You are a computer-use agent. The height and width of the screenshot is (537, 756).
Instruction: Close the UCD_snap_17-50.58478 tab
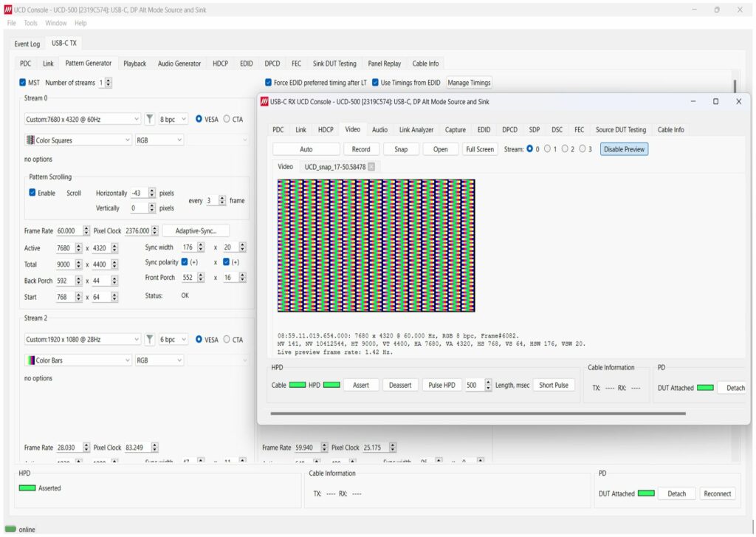[371, 167]
